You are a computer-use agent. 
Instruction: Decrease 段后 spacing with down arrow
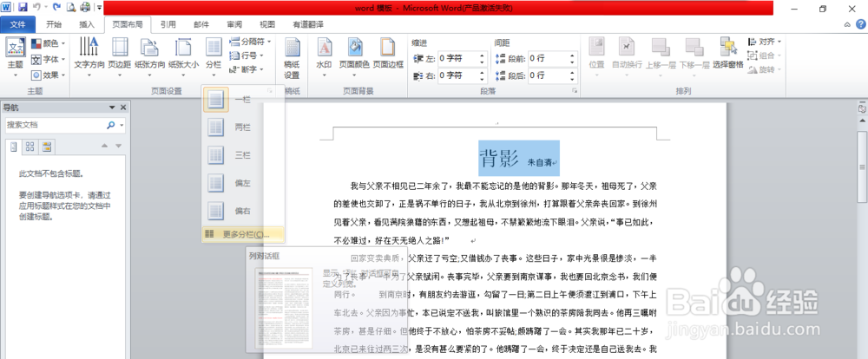click(x=573, y=78)
